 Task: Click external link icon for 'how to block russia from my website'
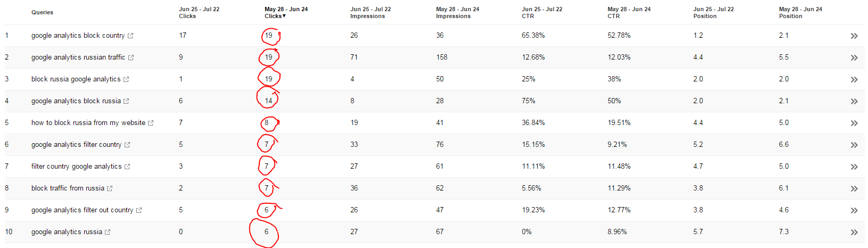click(151, 123)
